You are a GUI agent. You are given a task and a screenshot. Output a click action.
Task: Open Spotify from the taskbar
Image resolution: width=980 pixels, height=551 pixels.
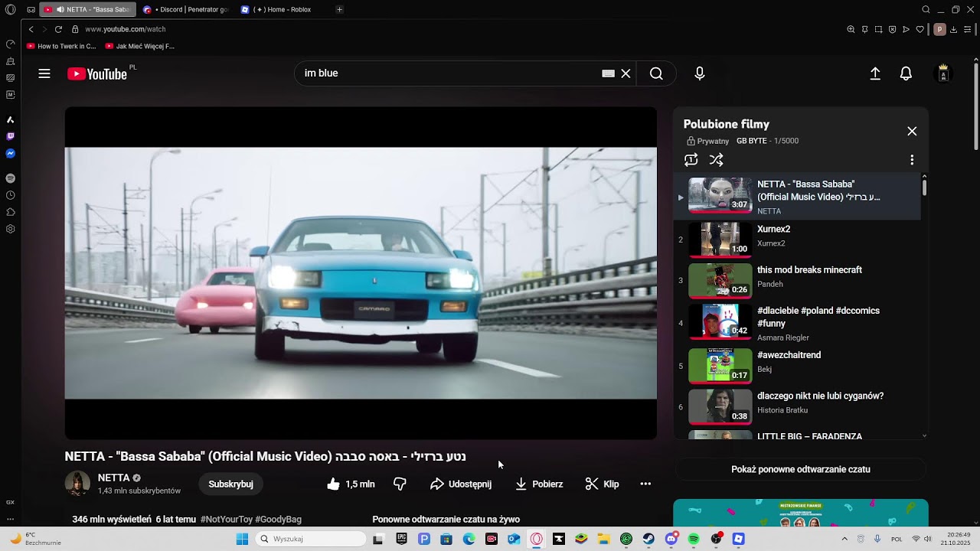pyautogui.click(x=694, y=539)
